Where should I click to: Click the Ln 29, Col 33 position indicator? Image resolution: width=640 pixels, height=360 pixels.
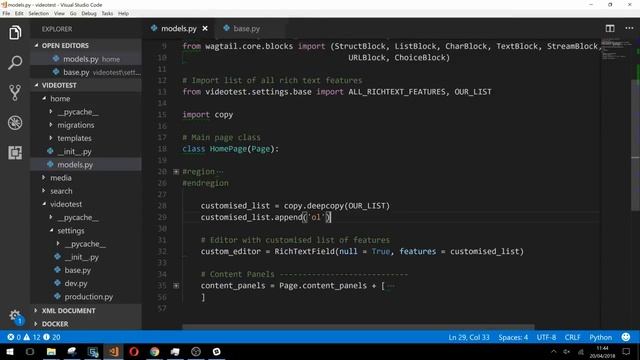[469, 337]
